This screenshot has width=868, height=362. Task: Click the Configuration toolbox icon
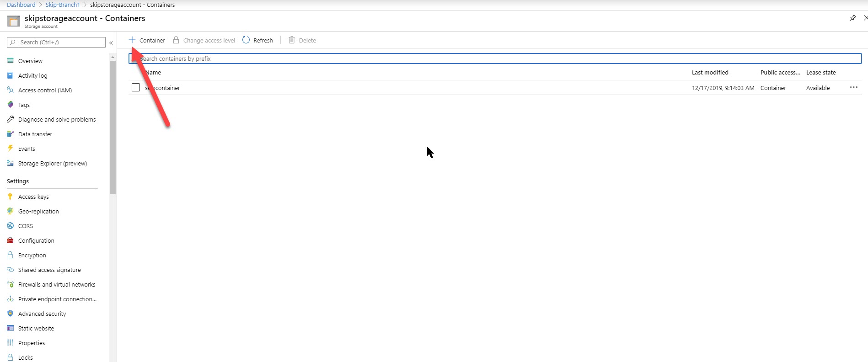pyautogui.click(x=10, y=240)
